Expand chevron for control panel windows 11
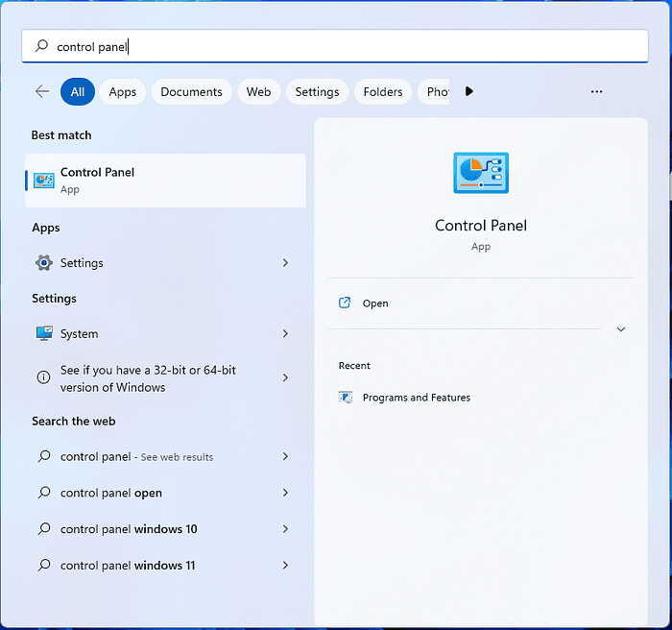The image size is (672, 630). click(x=285, y=566)
